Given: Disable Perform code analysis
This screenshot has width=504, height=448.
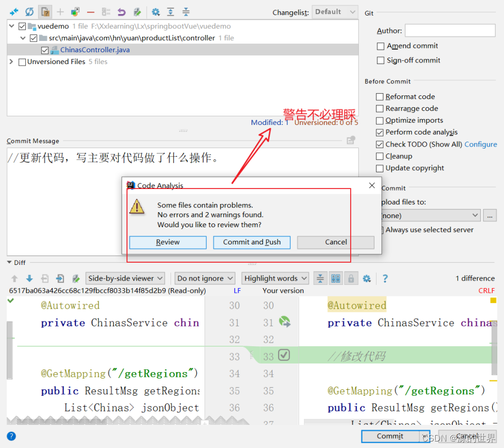Looking at the screenshot, I should (x=380, y=132).
